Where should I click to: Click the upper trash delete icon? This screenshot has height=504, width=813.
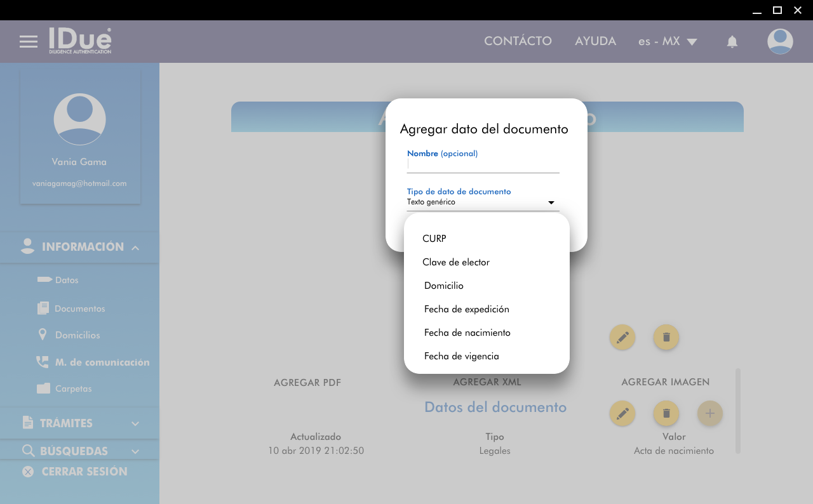(666, 337)
